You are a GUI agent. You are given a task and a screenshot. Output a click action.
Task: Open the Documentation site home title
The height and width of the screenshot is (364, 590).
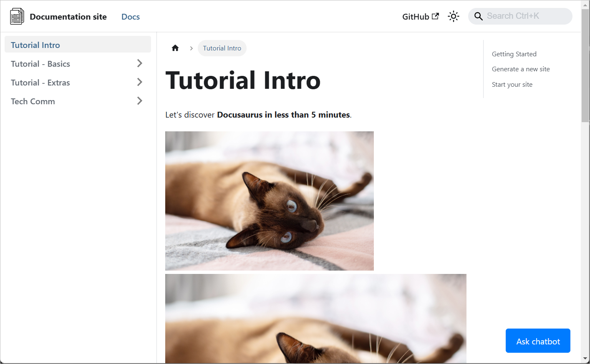[68, 17]
